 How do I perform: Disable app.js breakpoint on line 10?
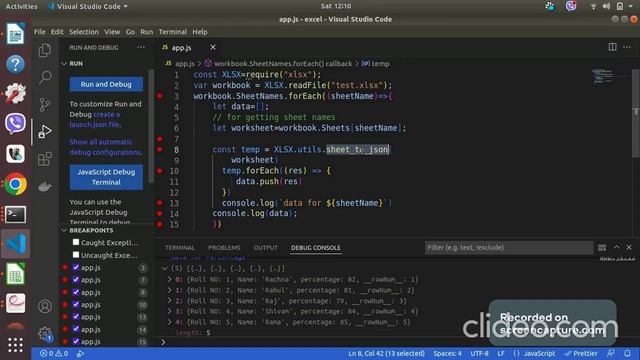[76, 304]
